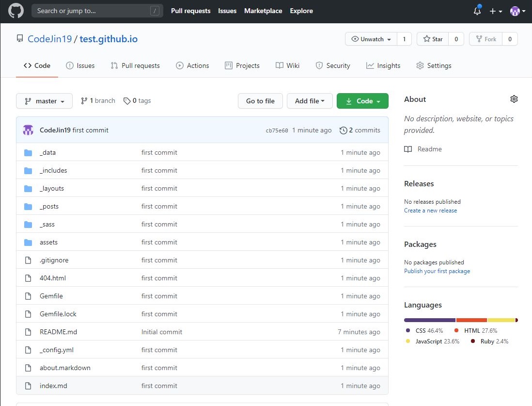Open the notifications bell
This screenshot has width=532, height=406.
[477, 11]
